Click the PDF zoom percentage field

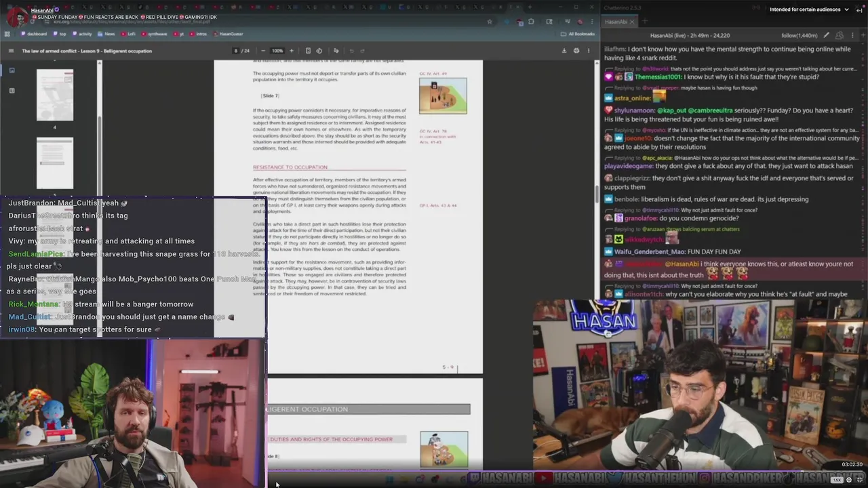click(x=277, y=51)
